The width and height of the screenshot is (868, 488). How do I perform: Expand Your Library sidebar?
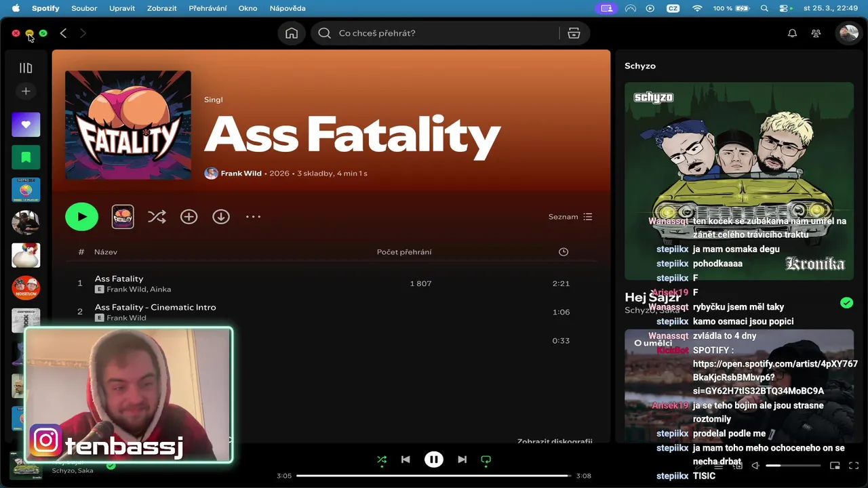tap(26, 68)
